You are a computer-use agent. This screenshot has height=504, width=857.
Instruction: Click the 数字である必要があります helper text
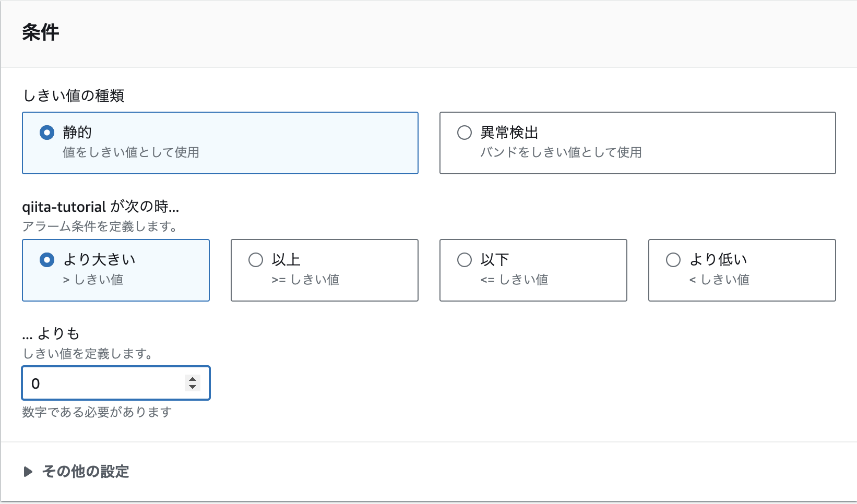[97, 412]
